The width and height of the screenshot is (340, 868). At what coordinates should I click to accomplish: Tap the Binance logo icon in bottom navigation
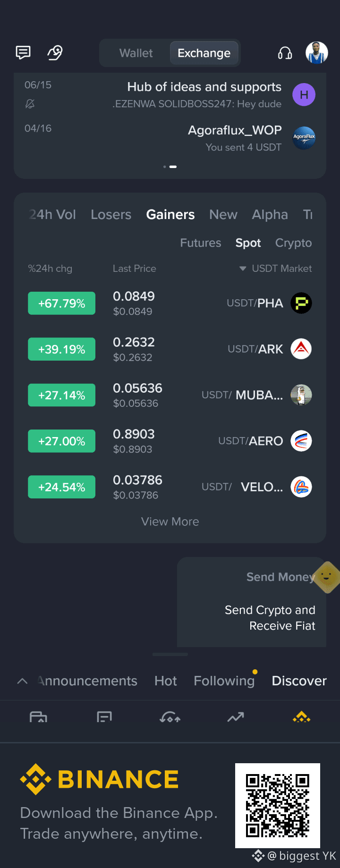tap(302, 717)
